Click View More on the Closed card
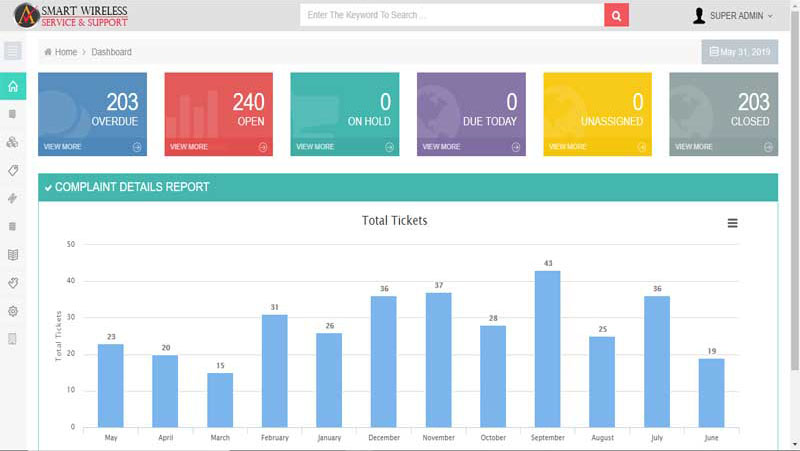Screen dimensions: 800x451 pyautogui.click(x=694, y=147)
